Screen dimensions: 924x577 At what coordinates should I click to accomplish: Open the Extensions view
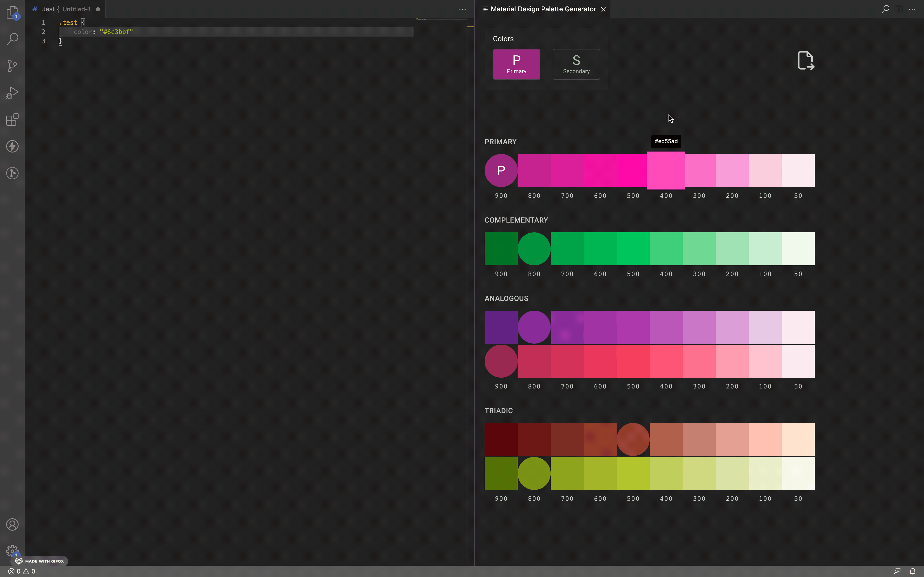pyautogui.click(x=12, y=120)
